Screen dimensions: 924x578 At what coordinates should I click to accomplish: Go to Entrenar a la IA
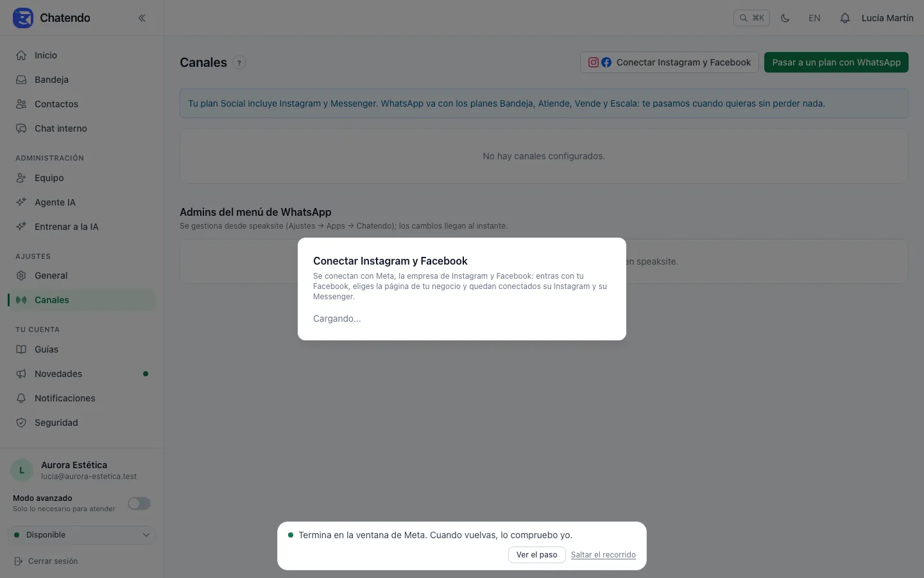(82, 227)
